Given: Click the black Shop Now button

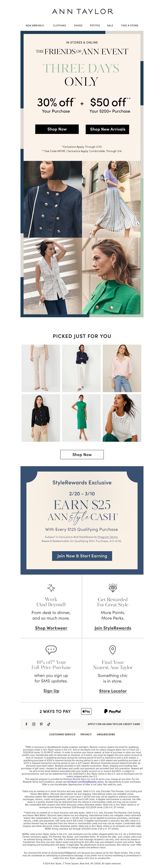Looking at the screenshot, I should (57, 129).
